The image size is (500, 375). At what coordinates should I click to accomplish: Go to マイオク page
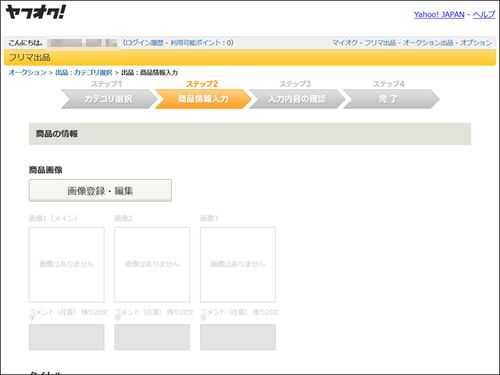click(x=345, y=43)
